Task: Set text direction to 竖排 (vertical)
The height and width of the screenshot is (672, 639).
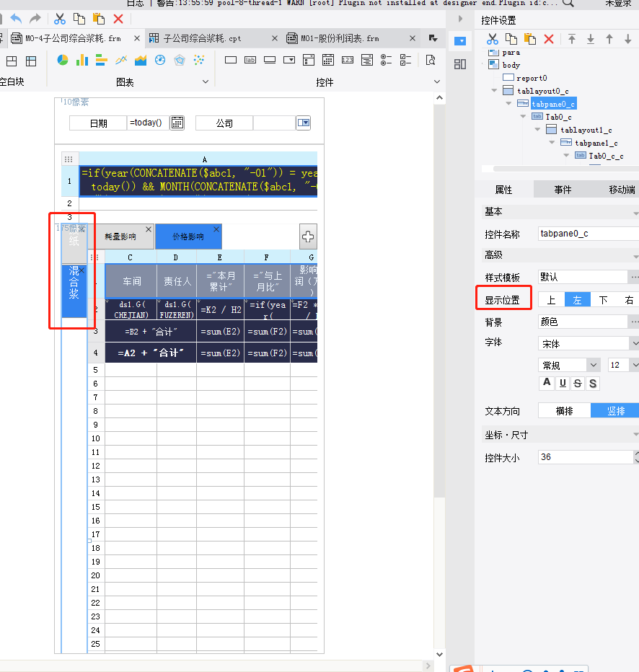Action: (615, 410)
